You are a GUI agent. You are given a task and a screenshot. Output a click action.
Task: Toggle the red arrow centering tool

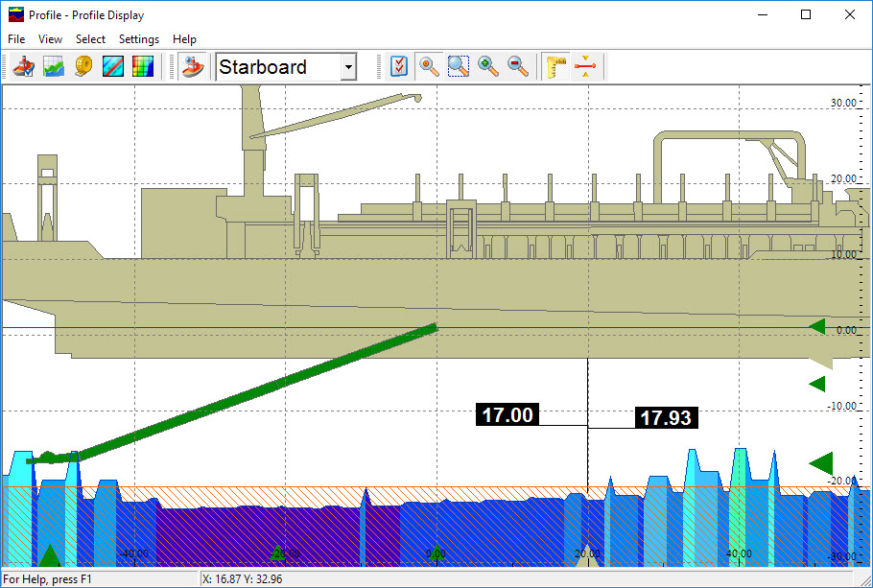(585, 67)
